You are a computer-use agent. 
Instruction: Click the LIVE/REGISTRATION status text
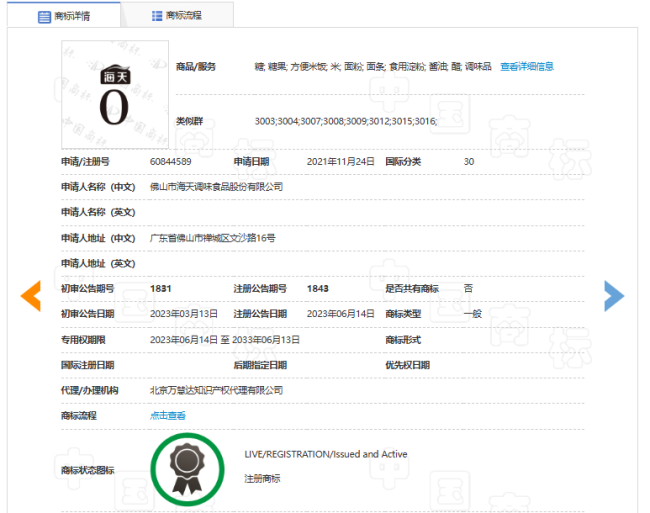click(x=325, y=454)
